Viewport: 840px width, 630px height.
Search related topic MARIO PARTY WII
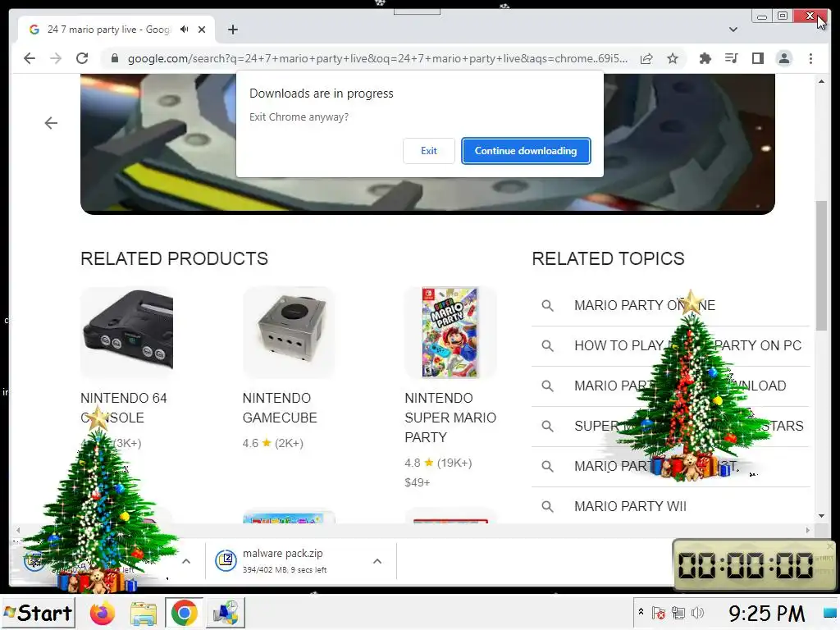coord(630,506)
